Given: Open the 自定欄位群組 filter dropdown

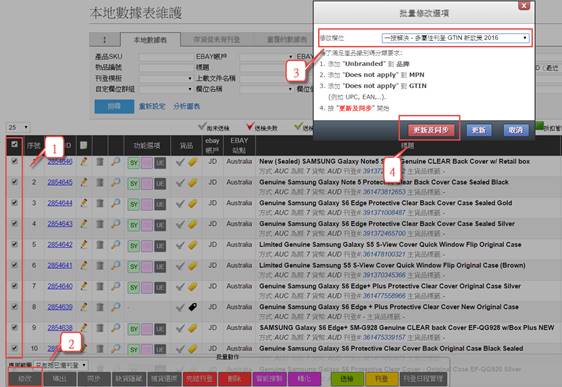Looking at the screenshot, I should [166, 89].
